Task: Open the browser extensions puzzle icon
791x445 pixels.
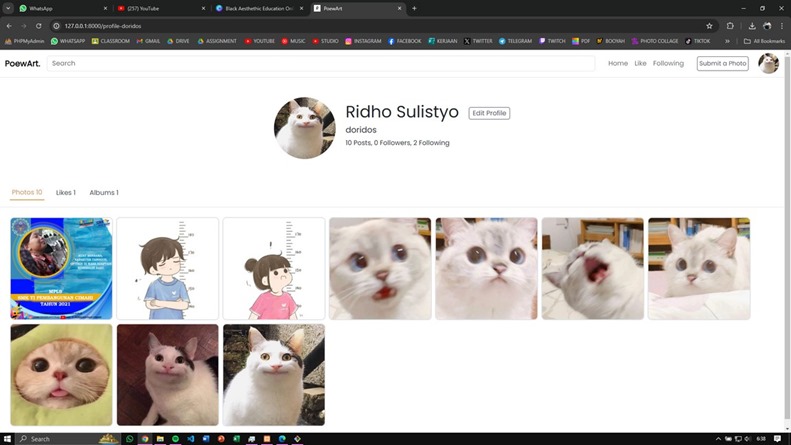Action: 730,26
